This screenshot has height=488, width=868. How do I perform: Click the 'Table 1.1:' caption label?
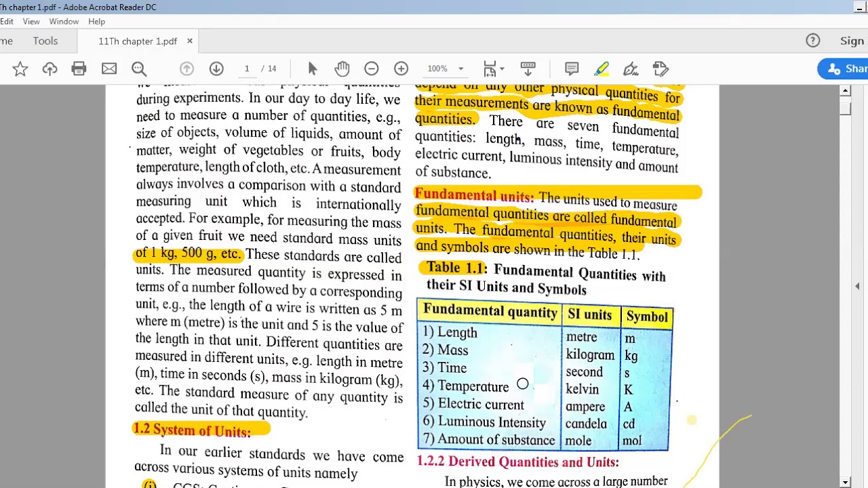click(457, 268)
